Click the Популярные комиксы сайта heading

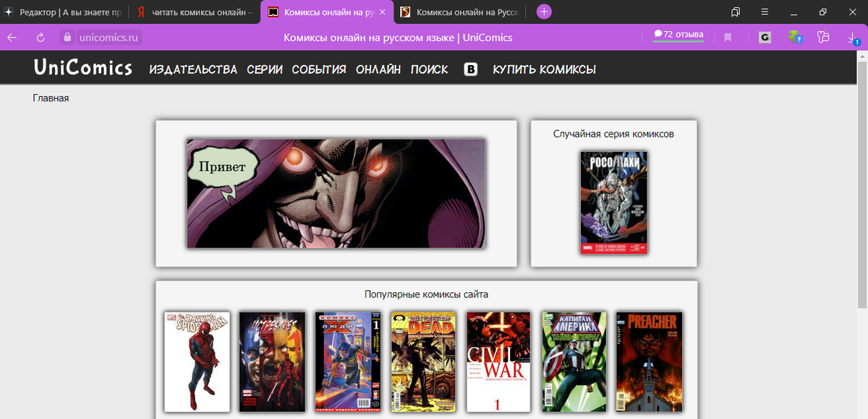[x=426, y=295]
